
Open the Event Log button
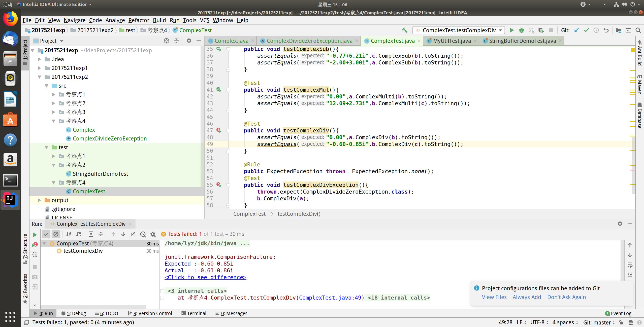pos(618,313)
